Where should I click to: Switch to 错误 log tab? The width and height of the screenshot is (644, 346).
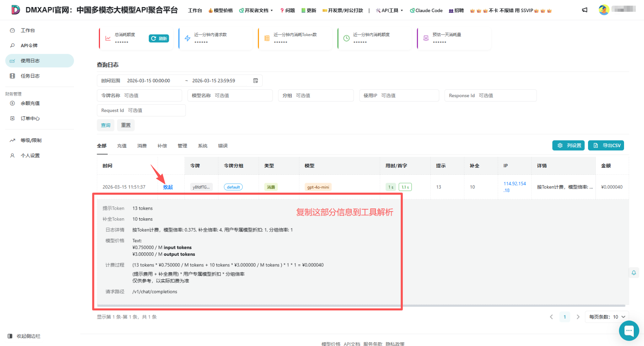(x=223, y=146)
